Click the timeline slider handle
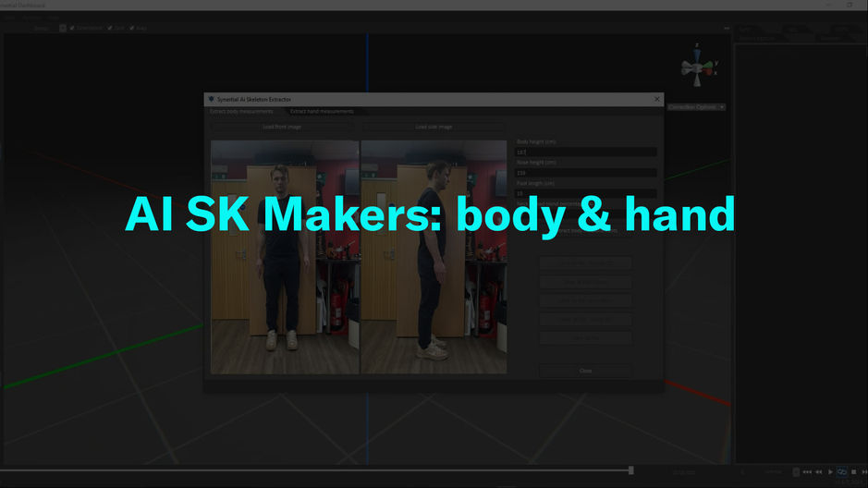 point(630,470)
